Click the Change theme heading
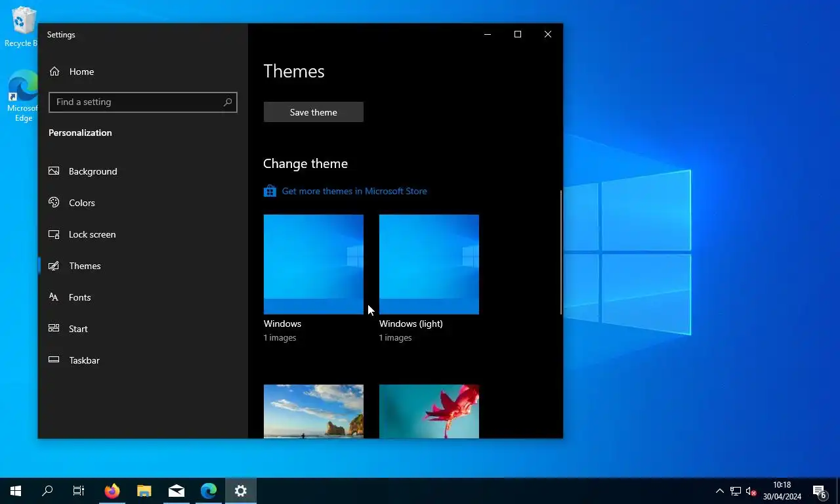This screenshot has width=840, height=504. click(306, 163)
